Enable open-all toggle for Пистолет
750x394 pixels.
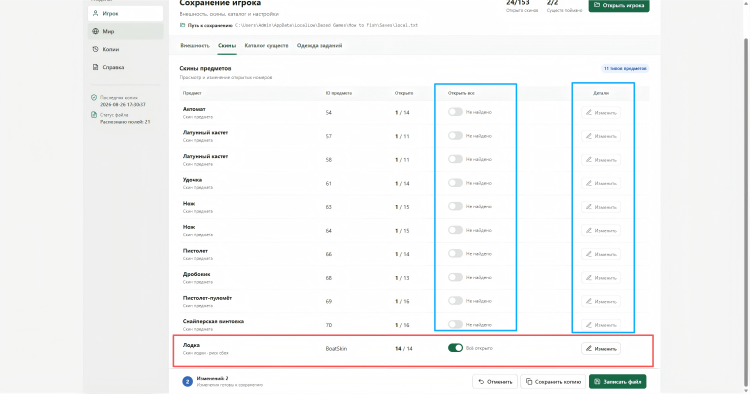point(455,253)
